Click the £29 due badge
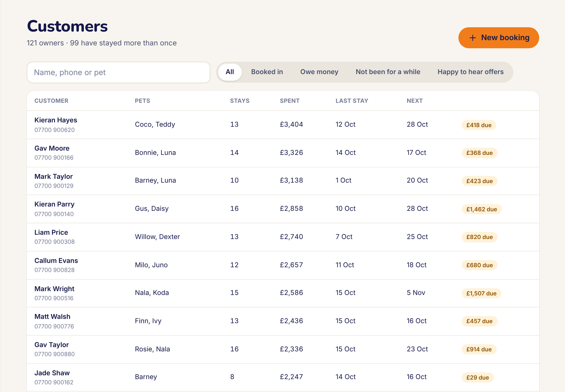This screenshot has height=392, width=565. [x=477, y=378]
